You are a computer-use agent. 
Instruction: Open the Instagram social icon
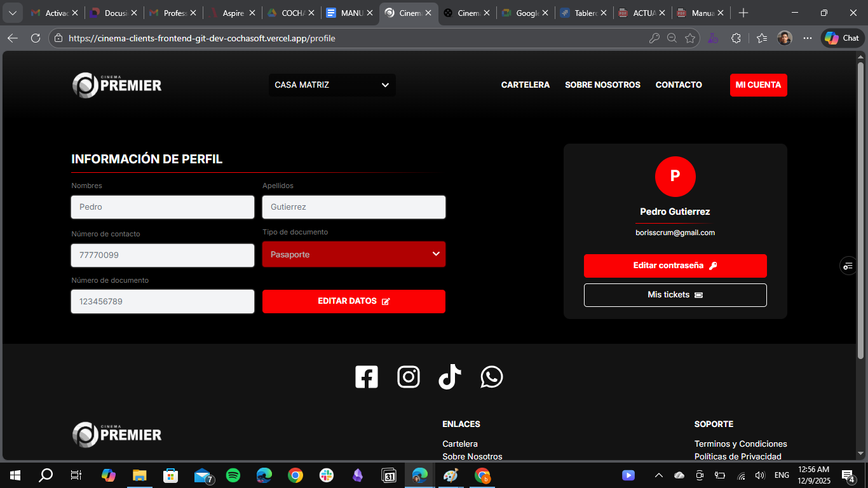(409, 377)
